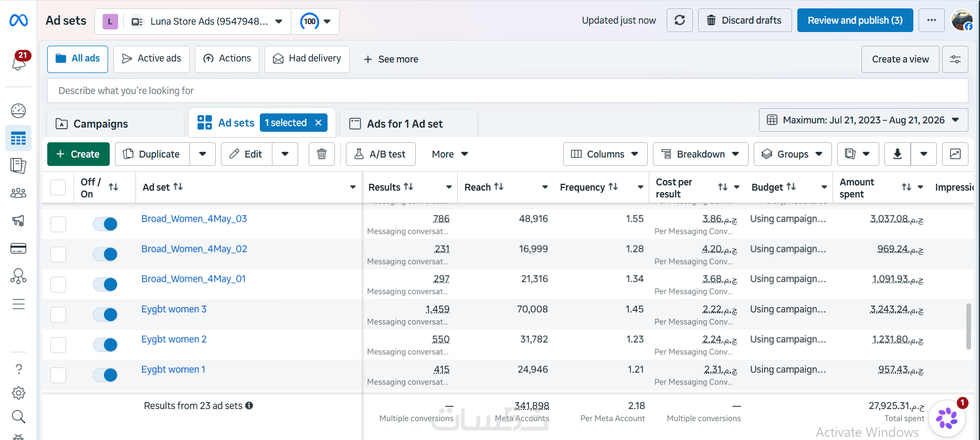Image resolution: width=980 pixels, height=440 pixels.
Task: Open view settings sliders icon
Action: (955, 59)
